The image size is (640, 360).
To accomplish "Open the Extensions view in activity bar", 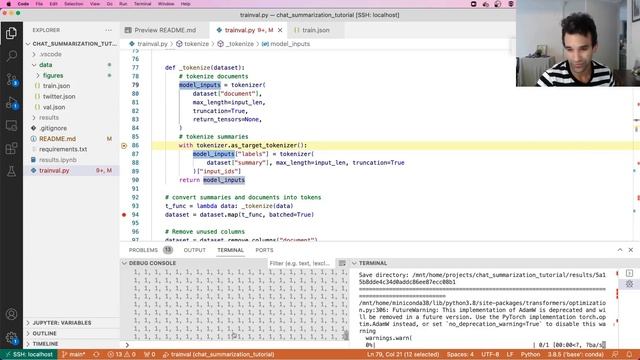I will pos(11,148).
